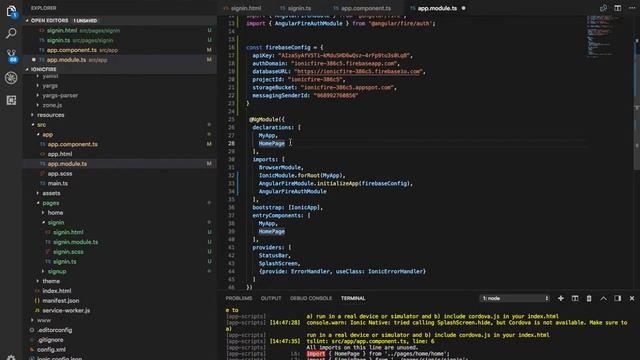Move panel to the side
This screenshot has width=640, height=360.
[x=618, y=298]
